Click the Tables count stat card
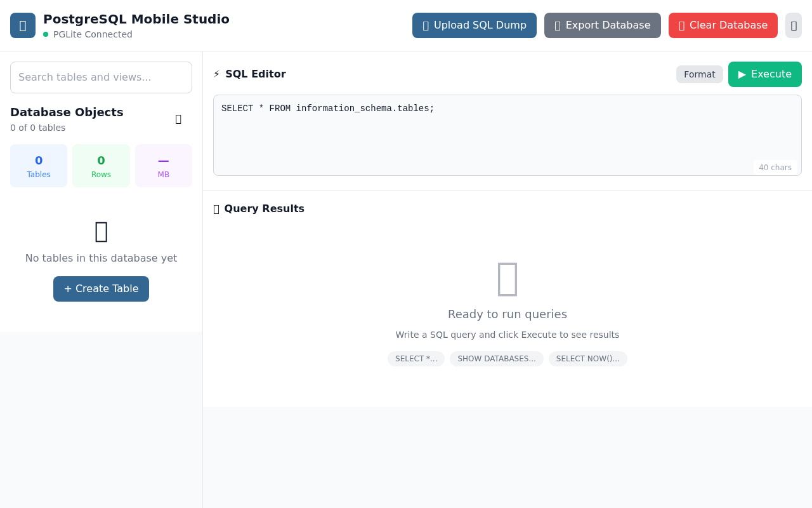The width and height of the screenshot is (812, 508). pos(39,166)
